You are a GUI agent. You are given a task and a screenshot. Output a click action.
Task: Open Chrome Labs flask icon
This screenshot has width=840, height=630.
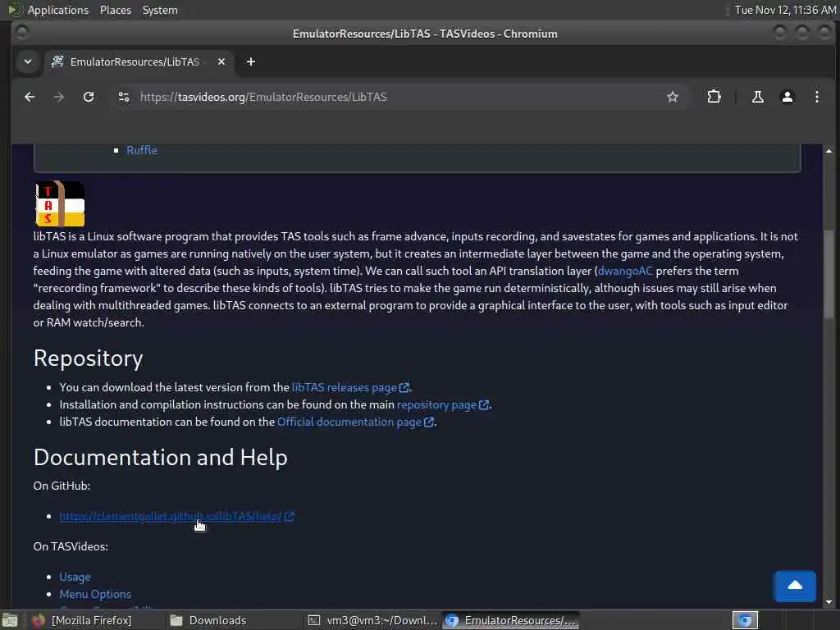click(x=757, y=97)
